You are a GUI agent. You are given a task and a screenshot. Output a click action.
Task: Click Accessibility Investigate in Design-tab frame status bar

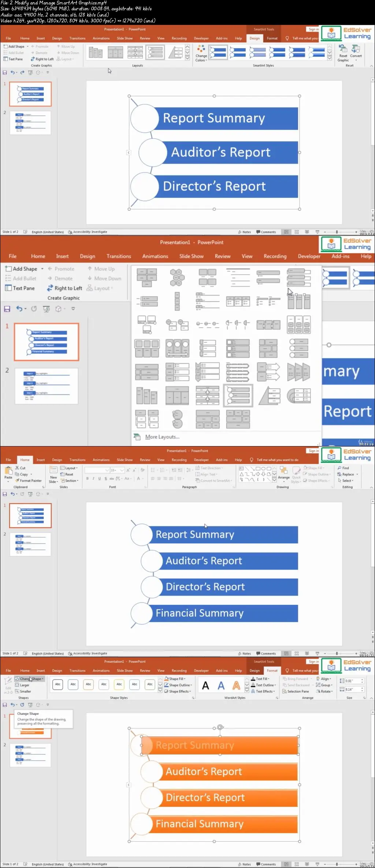pos(88,232)
